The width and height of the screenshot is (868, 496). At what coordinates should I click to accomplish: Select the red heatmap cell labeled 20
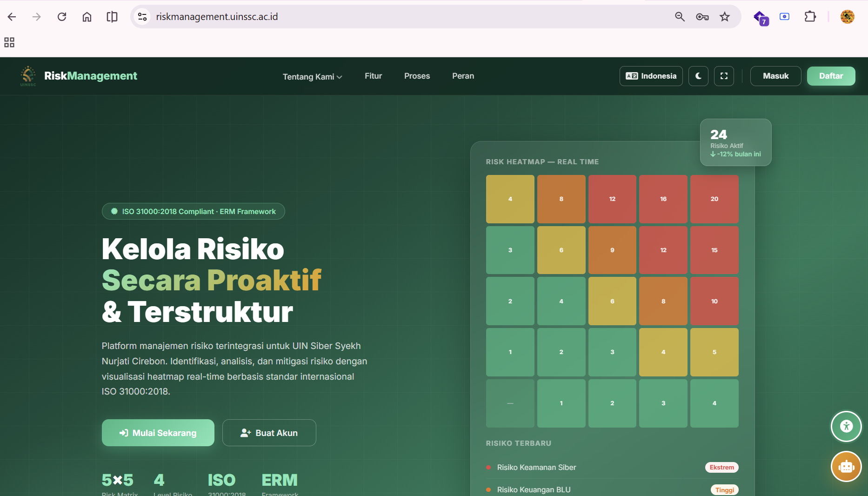pos(714,199)
